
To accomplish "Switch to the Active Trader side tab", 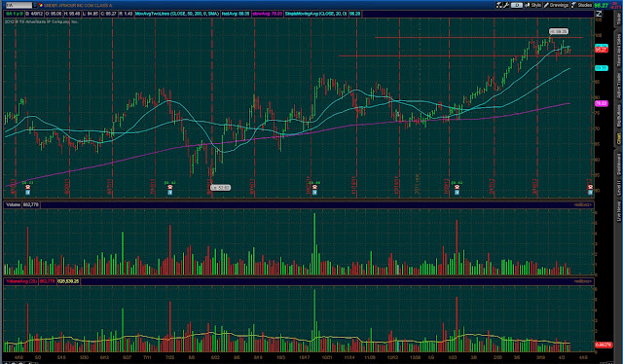I will tap(618, 86).
